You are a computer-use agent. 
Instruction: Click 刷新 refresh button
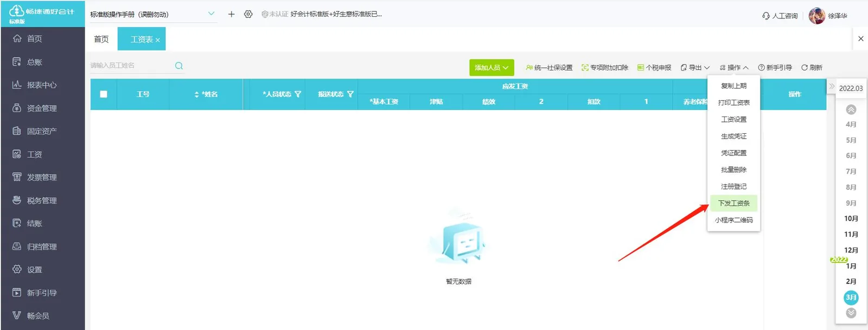point(812,68)
